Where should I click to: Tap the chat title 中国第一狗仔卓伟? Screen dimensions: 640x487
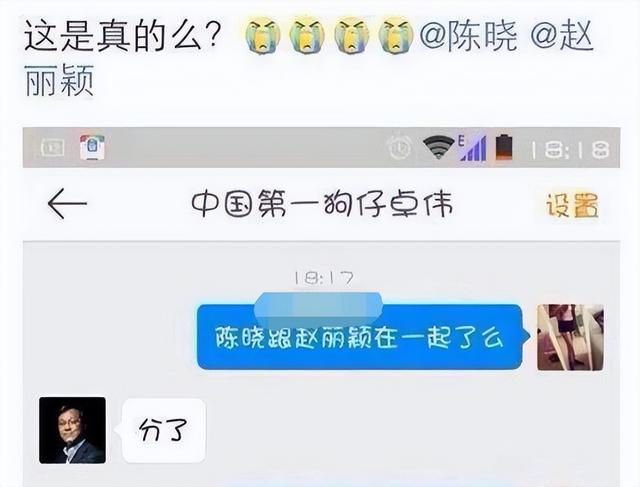pyautogui.click(x=322, y=204)
